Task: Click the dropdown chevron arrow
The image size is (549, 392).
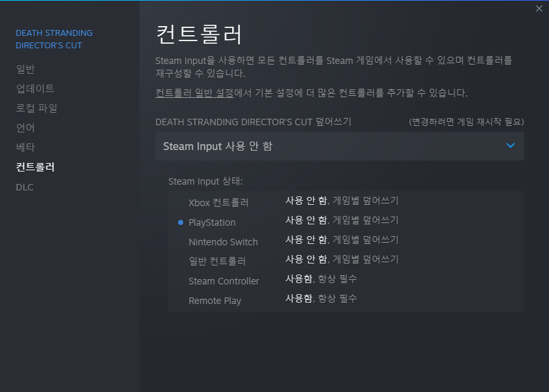Action: point(511,145)
